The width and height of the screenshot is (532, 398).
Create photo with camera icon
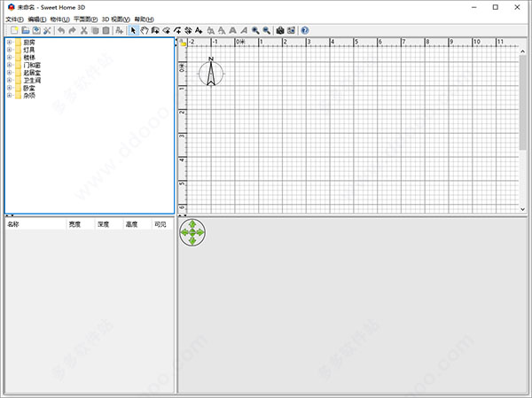[x=280, y=30]
